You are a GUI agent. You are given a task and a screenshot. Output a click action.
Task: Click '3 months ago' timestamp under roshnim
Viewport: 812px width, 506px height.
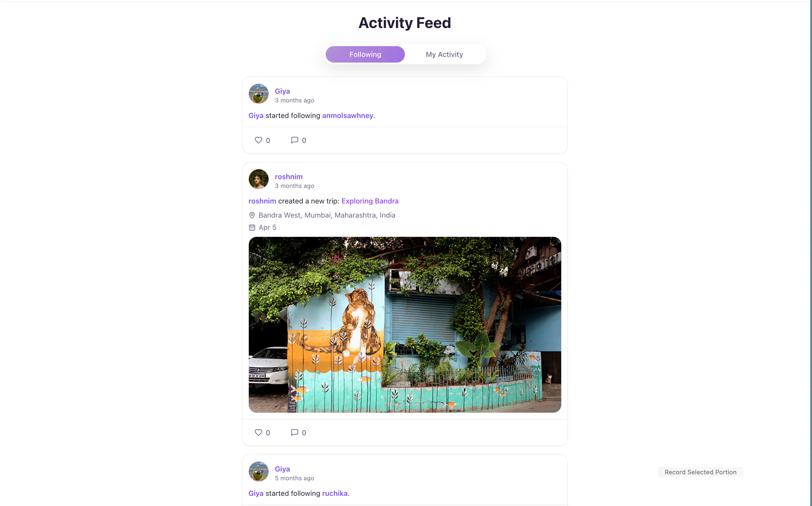[294, 186]
